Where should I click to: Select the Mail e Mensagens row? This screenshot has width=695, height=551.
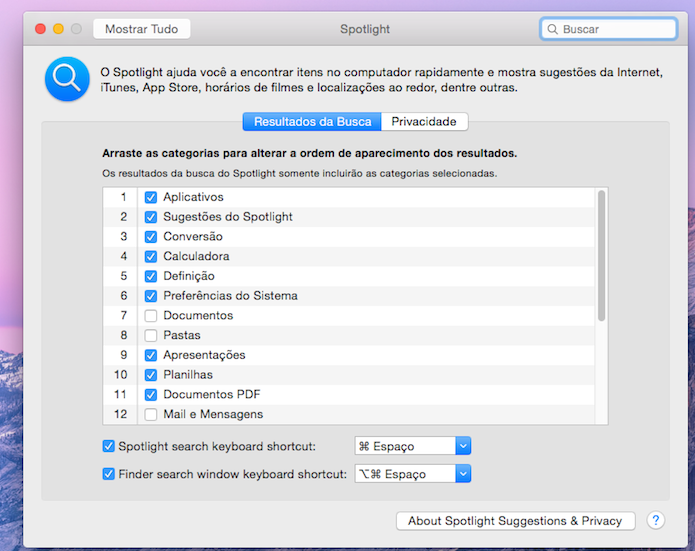[349, 414]
